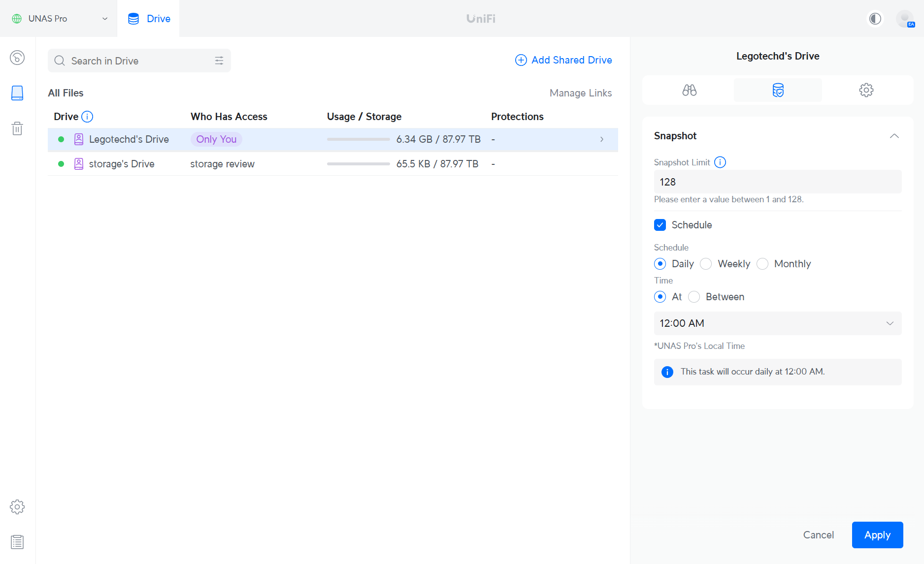Toggle the dark/light theme icon
The image size is (924, 564).
[875, 19]
